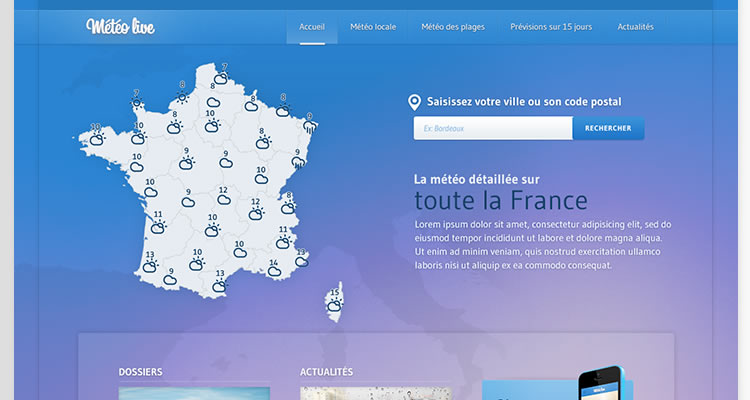Switch to Actualités in the top navigation
The height and width of the screenshot is (400, 750).
(x=636, y=27)
